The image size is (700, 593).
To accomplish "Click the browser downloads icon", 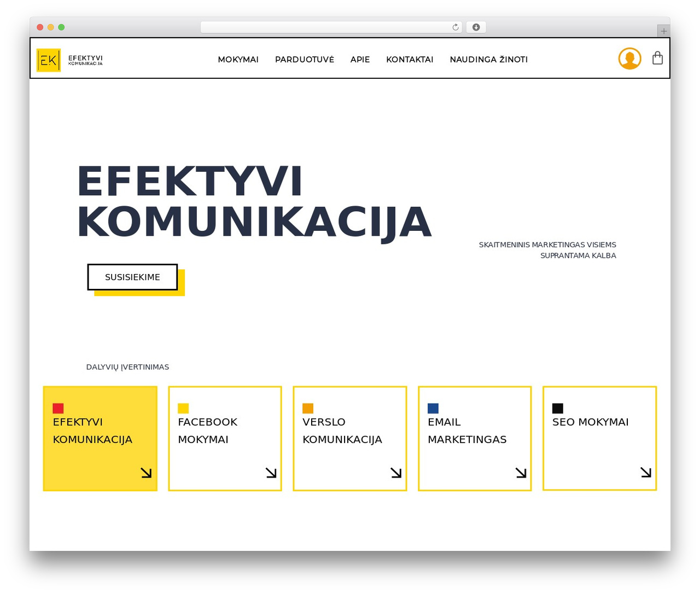I will coord(476,27).
